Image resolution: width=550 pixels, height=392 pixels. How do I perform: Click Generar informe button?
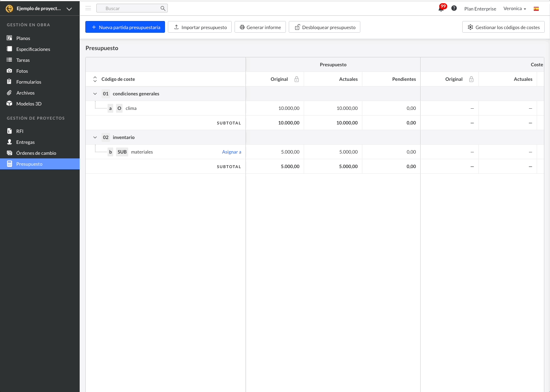point(260,27)
